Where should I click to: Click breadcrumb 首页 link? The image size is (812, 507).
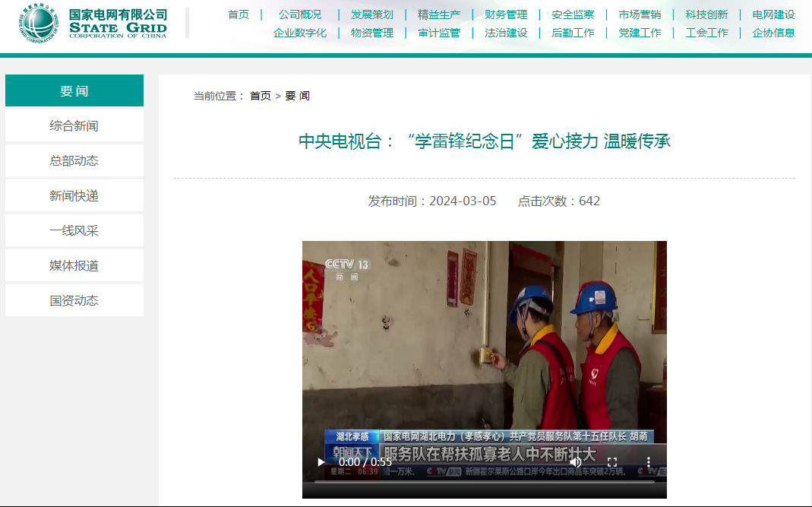[x=261, y=96]
